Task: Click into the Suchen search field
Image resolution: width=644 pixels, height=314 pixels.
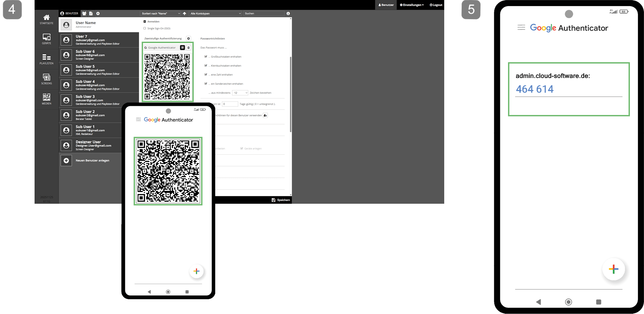Action: pos(264,13)
